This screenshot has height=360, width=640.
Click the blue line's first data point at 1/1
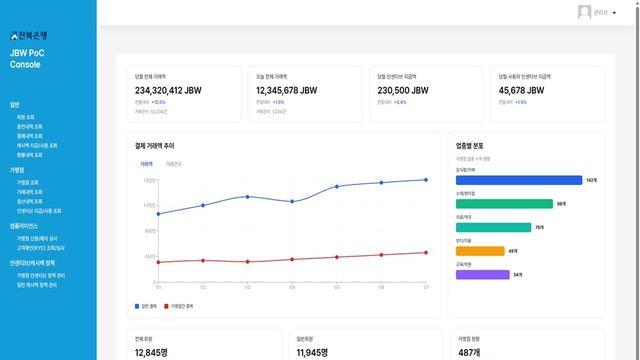pos(158,214)
